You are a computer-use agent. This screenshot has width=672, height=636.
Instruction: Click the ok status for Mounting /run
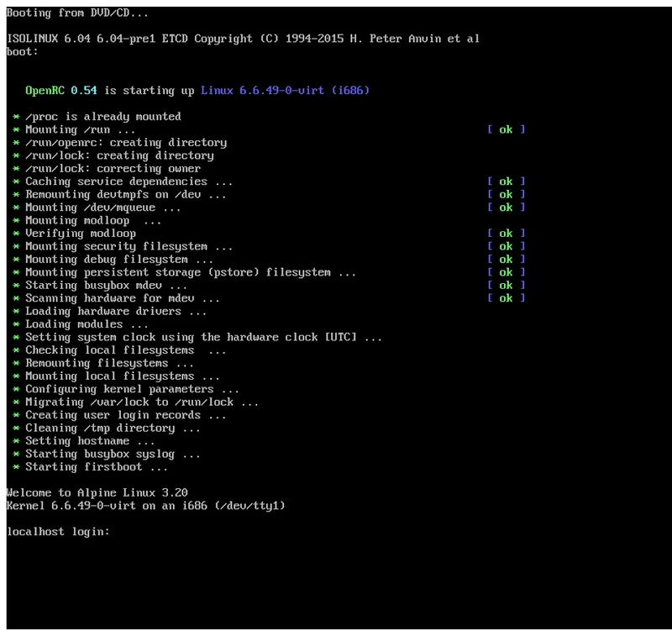tap(507, 129)
